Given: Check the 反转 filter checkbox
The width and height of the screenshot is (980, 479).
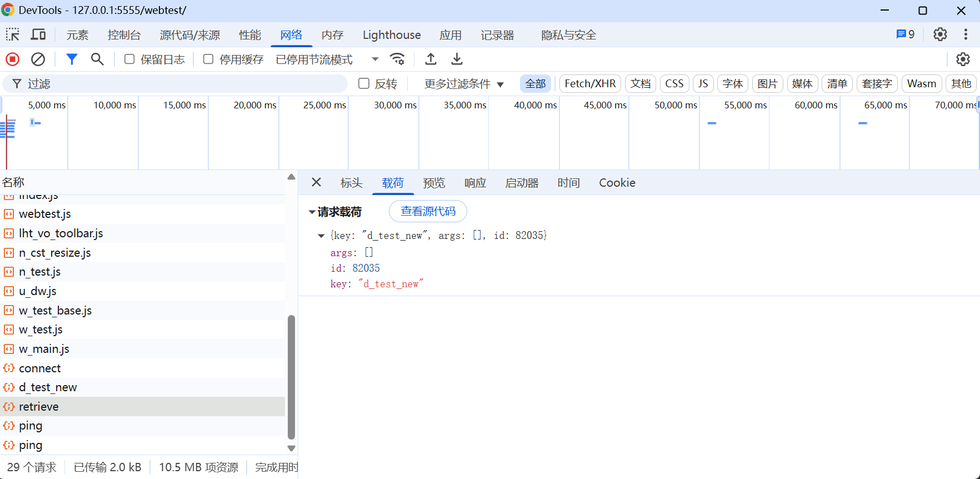Looking at the screenshot, I should point(364,84).
